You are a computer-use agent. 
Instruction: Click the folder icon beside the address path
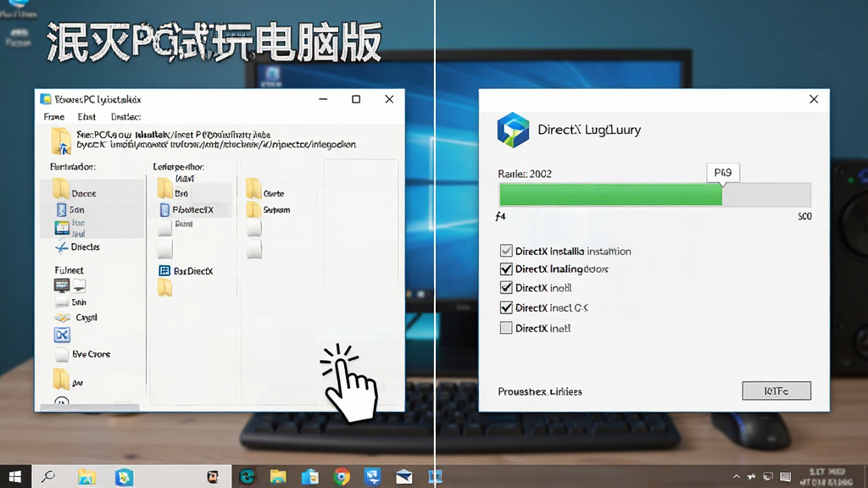[61, 141]
